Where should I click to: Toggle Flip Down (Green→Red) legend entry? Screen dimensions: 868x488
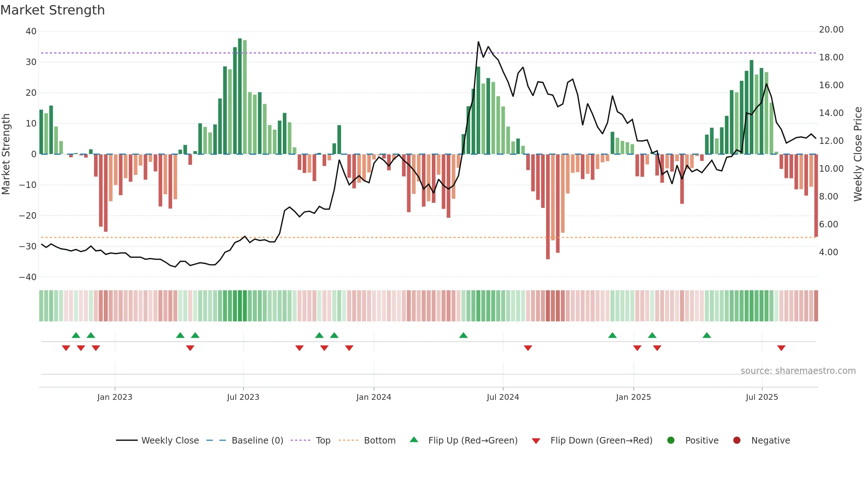point(592,440)
